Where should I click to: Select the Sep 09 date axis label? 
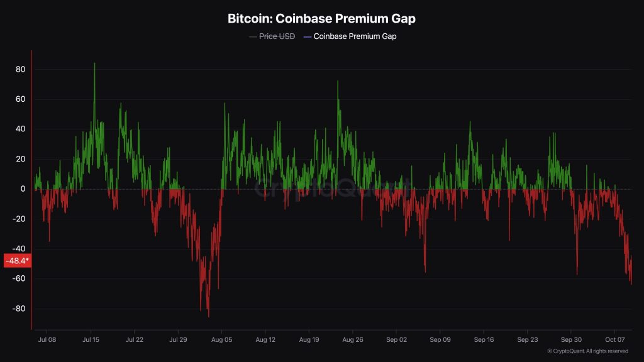click(x=440, y=340)
